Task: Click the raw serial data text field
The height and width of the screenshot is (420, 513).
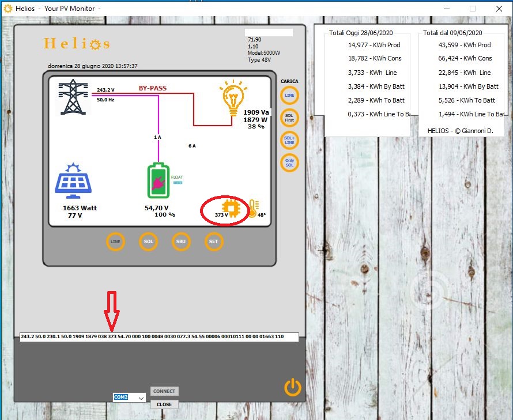Action: (x=159, y=337)
